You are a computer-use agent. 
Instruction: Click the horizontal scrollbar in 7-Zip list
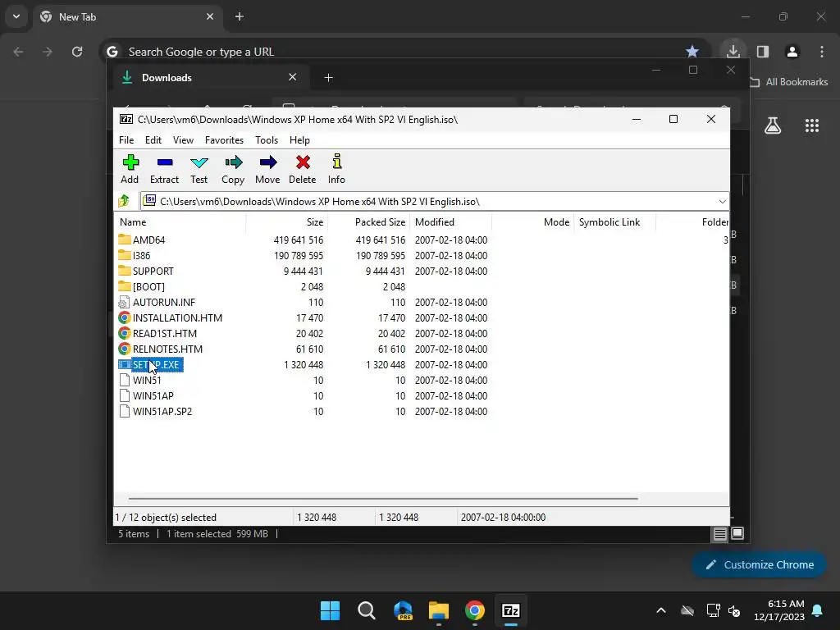click(x=383, y=498)
